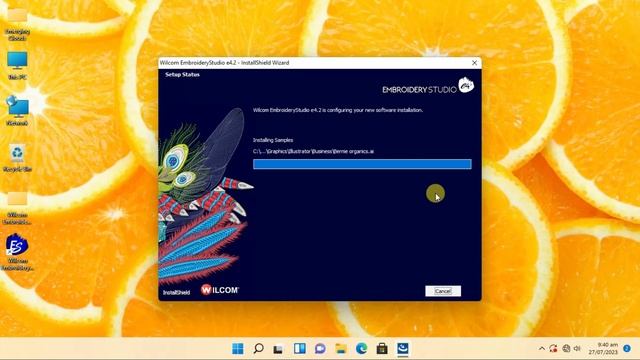640x360 pixels.
Task: Click the red security tray icon
Action: tap(553, 349)
